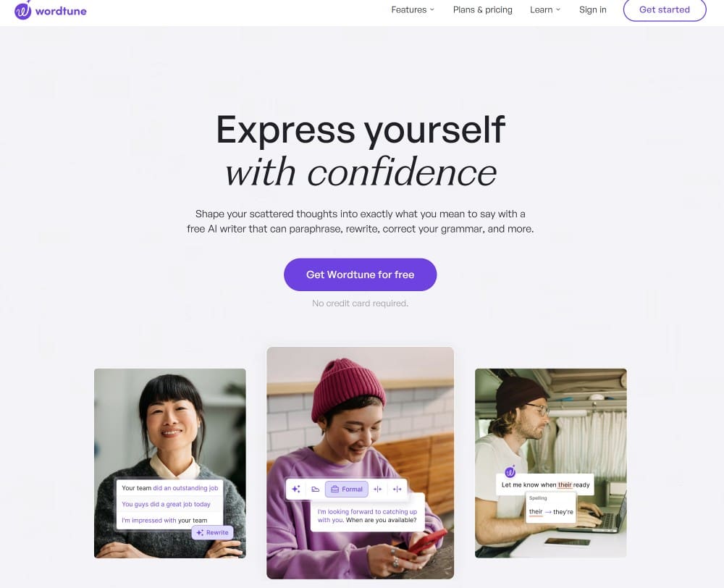Choose the Casual sneaker tone icon
The height and width of the screenshot is (588, 724).
316,489
